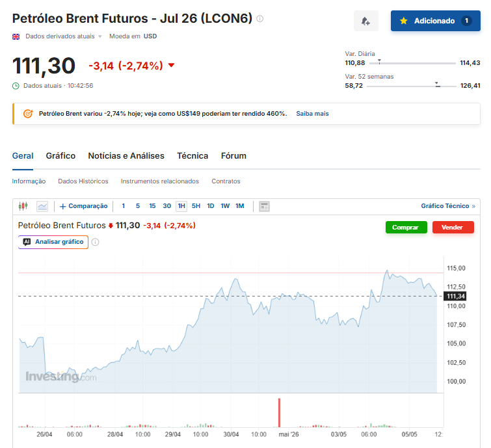The width and height of the screenshot is (491, 448).
Task: Click the info icon beside LCON6 title
Action: tap(259, 19)
